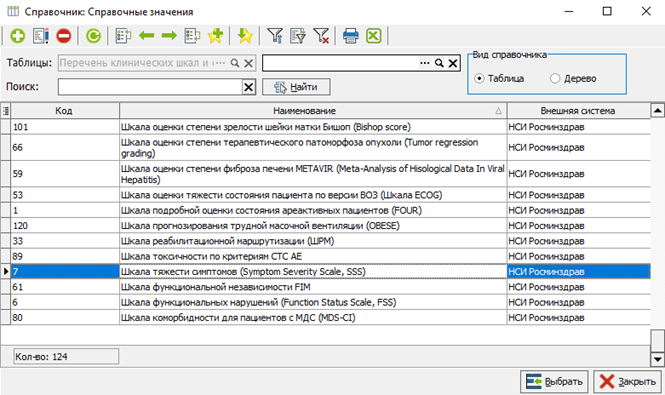Refresh the list with the green circular arrow

click(x=93, y=36)
